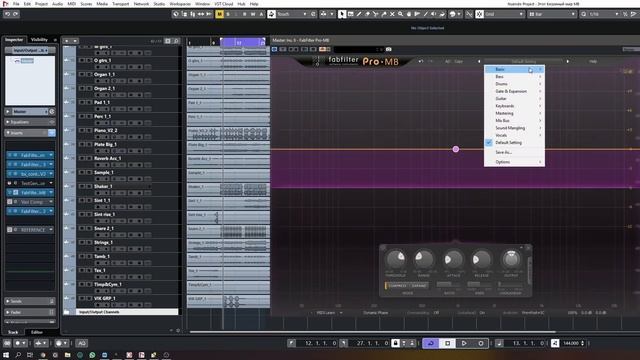Screen dimensions: 640x360
Task: Click the Record button in transport bar
Action: click(481, 343)
